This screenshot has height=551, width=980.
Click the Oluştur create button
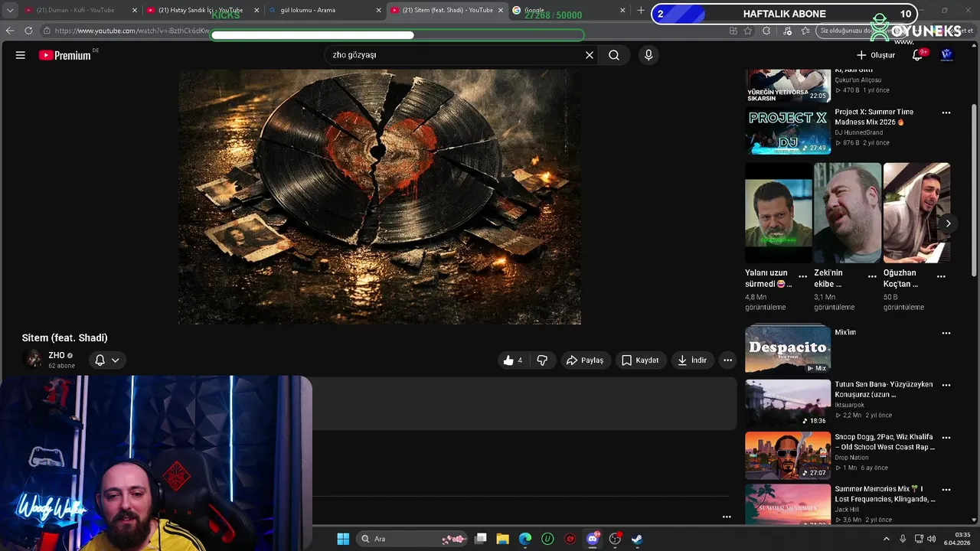[x=876, y=55]
